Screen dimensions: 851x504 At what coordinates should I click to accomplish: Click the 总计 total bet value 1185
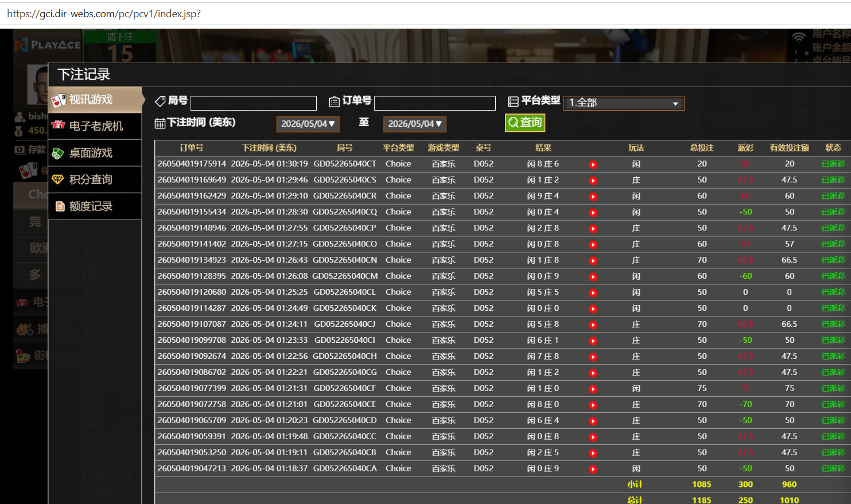pos(702,500)
